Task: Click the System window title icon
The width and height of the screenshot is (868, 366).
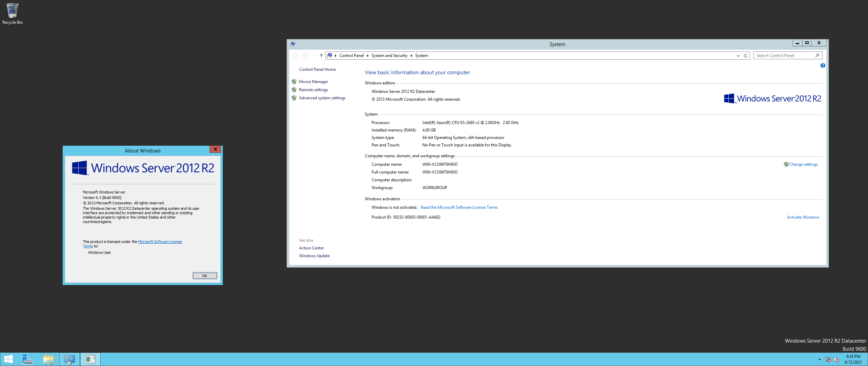Action: 293,44
